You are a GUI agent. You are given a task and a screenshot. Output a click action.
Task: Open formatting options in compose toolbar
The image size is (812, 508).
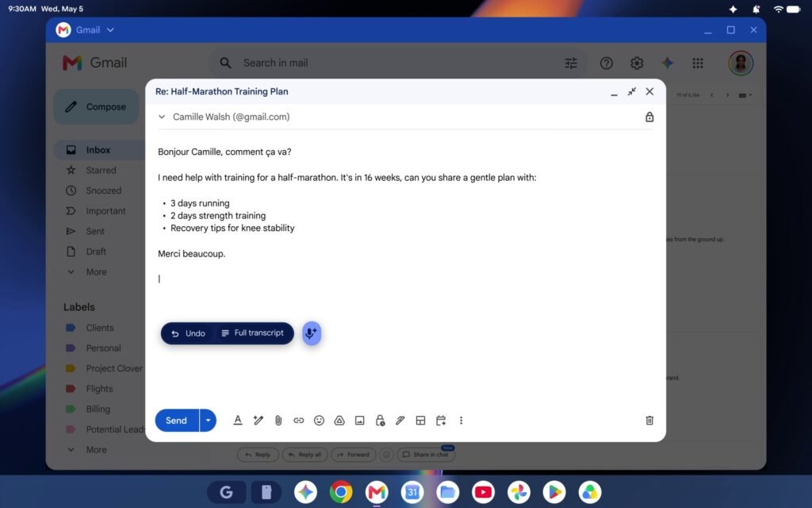point(238,421)
